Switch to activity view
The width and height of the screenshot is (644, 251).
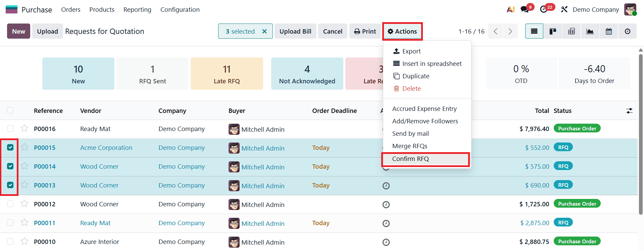[628, 31]
